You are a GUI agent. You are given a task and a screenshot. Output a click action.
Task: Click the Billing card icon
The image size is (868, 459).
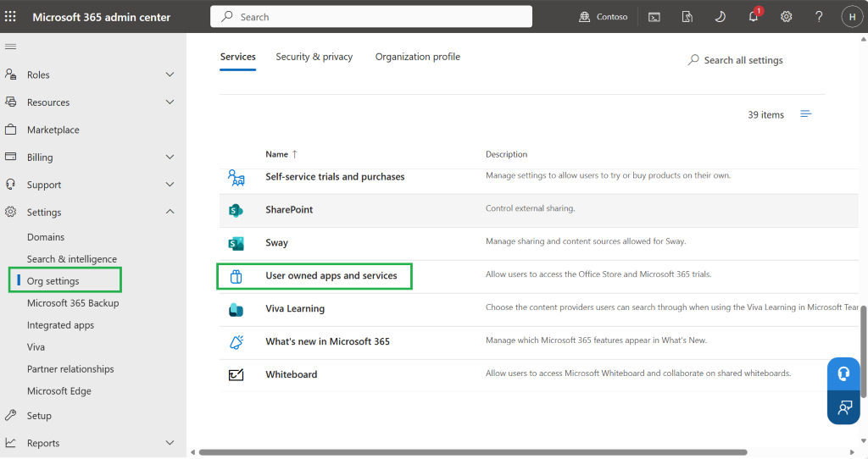10,157
